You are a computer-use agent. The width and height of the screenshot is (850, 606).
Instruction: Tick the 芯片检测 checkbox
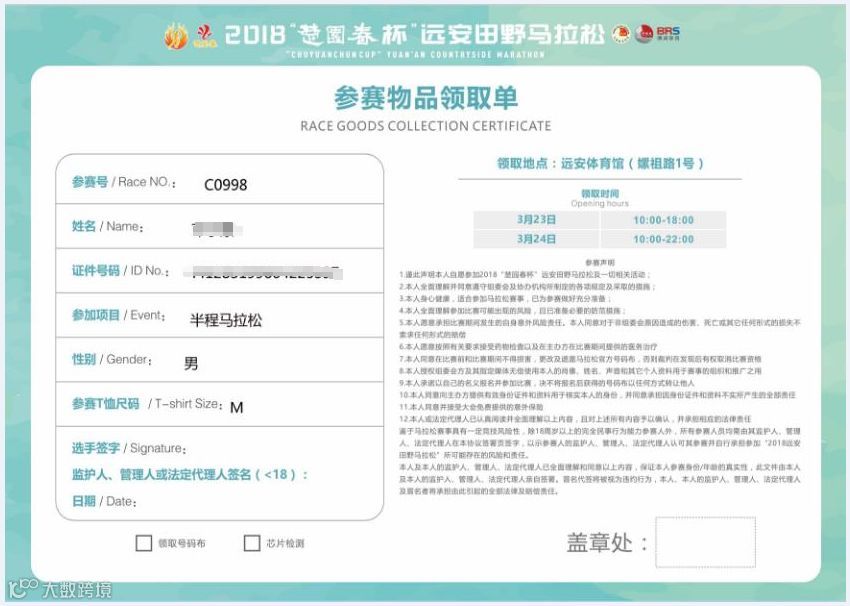252,543
